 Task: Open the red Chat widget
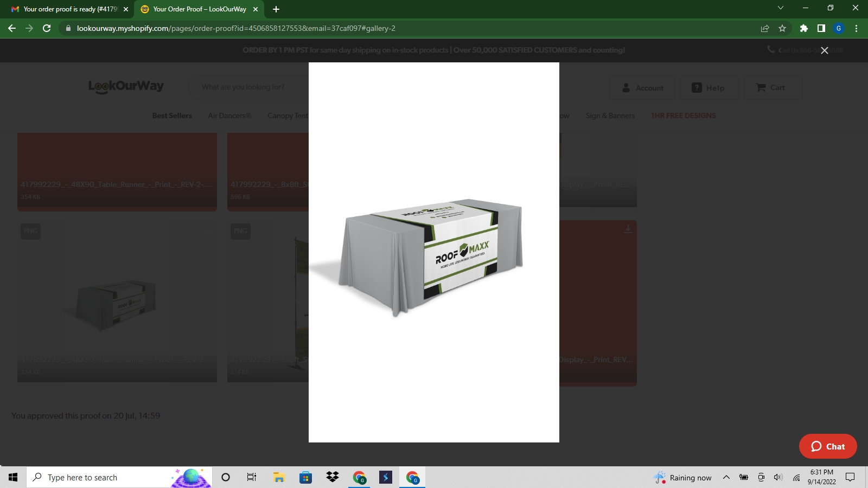(x=828, y=446)
